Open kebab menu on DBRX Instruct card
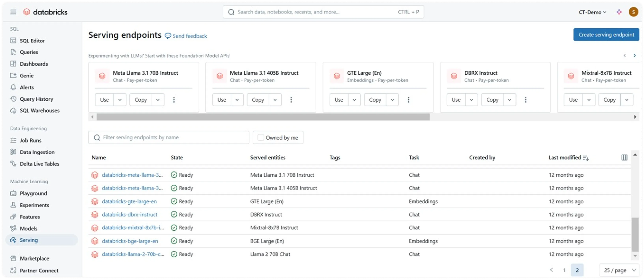This screenshot has height=279, width=644. [525, 100]
